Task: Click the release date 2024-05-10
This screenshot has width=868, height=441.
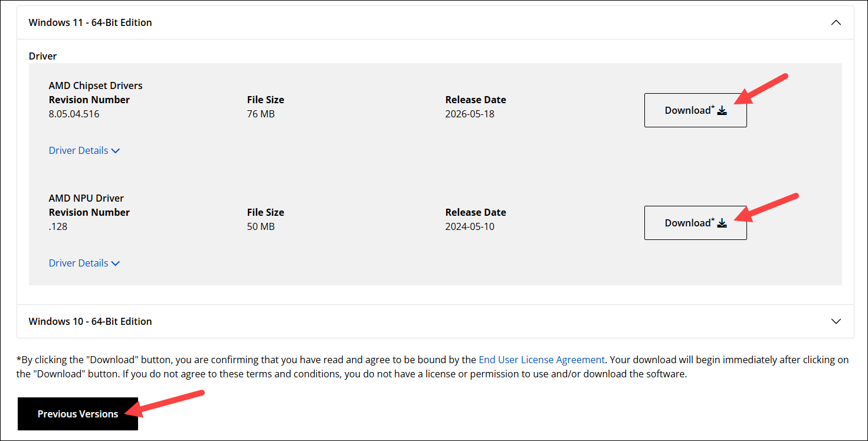Action: pos(470,226)
